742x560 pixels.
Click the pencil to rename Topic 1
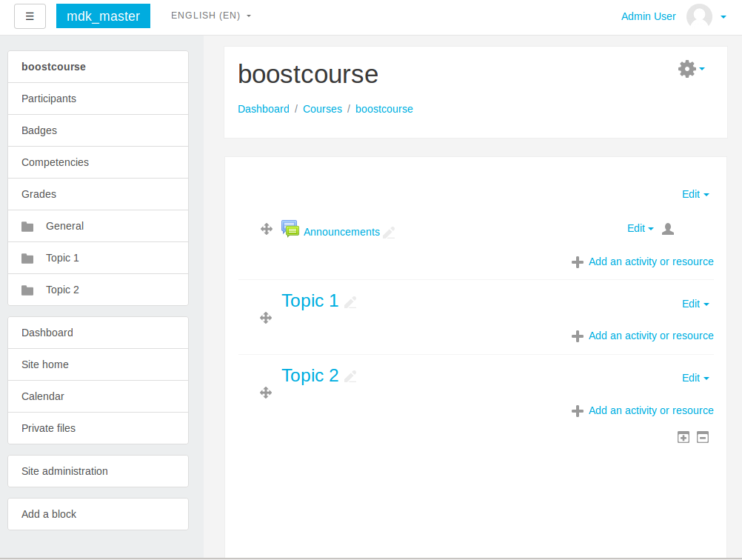click(350, 302)
